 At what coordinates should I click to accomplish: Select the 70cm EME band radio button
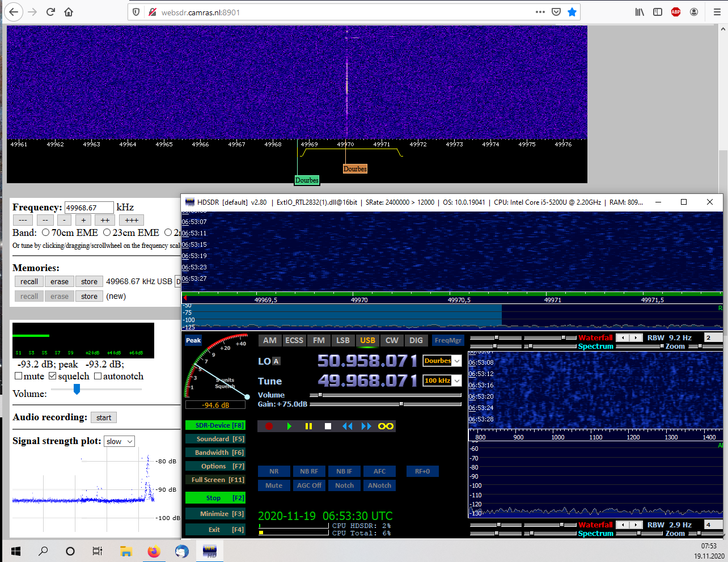click(45, 233)
